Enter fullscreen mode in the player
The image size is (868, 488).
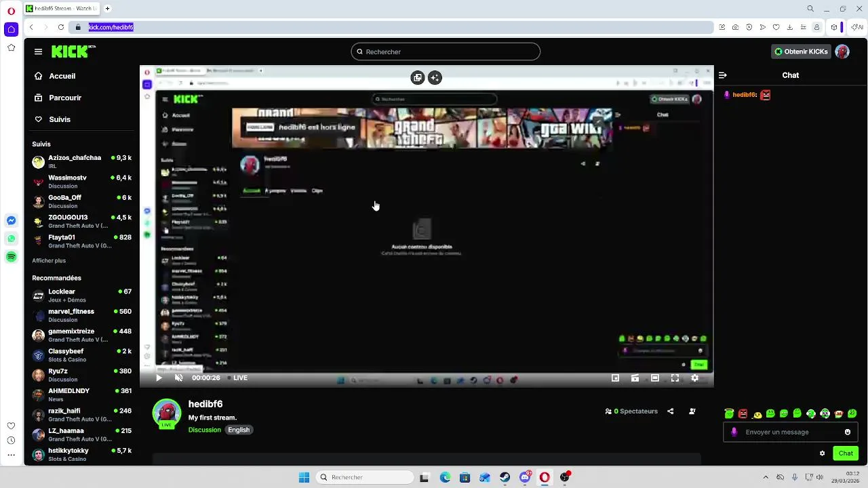pos(675,378)
